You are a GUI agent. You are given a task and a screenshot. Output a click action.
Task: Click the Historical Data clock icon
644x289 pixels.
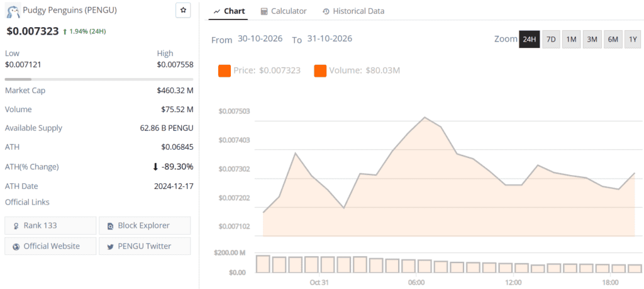[326, 11]
